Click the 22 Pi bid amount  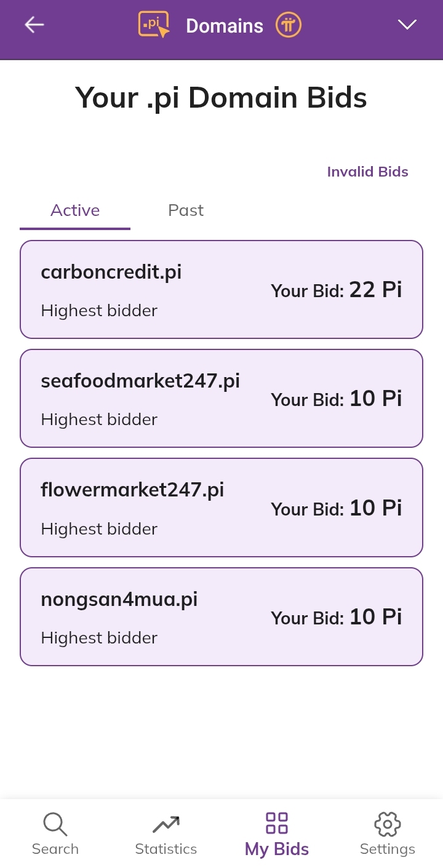pyautogui.click(x=375, y=289)
